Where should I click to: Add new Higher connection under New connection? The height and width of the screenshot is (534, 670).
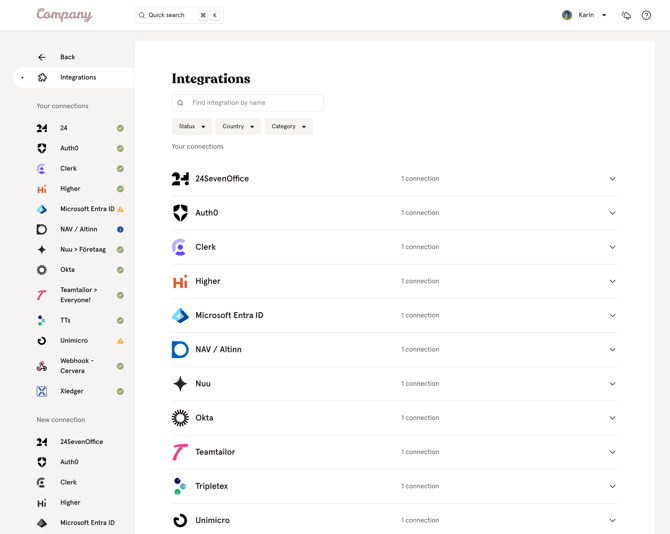(x=70, y=502)
